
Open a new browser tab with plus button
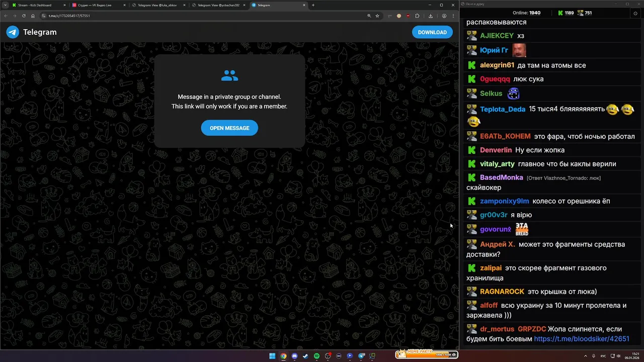(313, 5)
